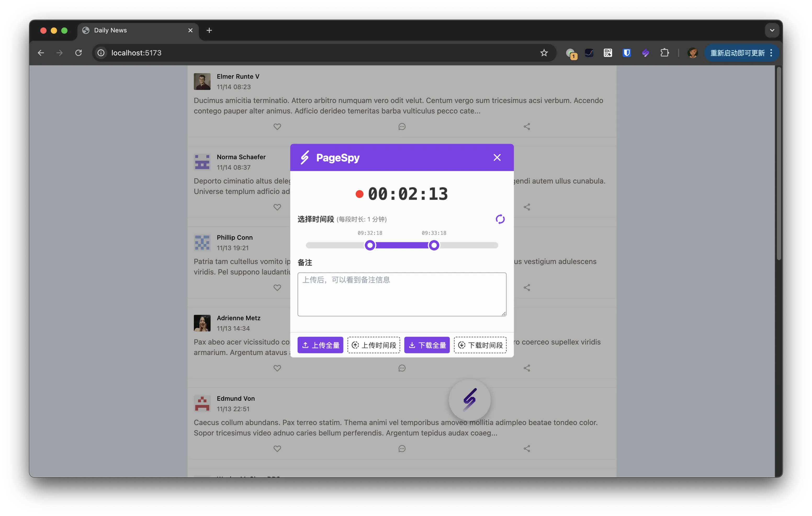The width and height of the screenshot is (812, 516).
Task: Click the refresh time range icon
Action: (x=500, y=219)
